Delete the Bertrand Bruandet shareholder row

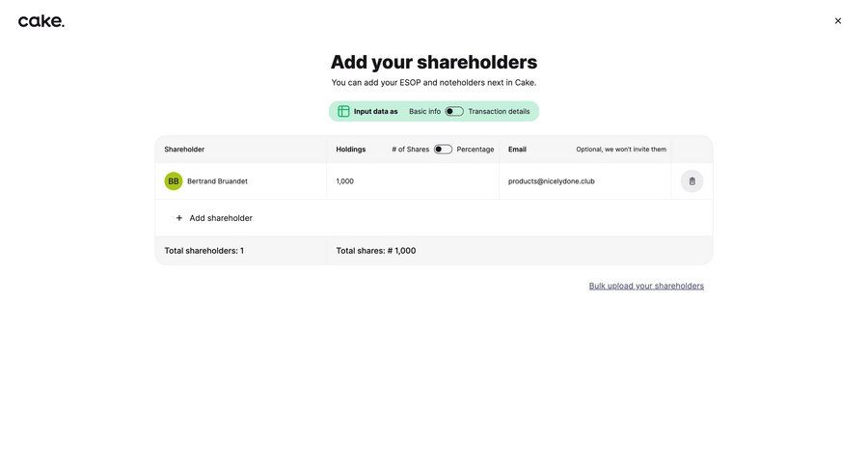click(x=692, y=181)
